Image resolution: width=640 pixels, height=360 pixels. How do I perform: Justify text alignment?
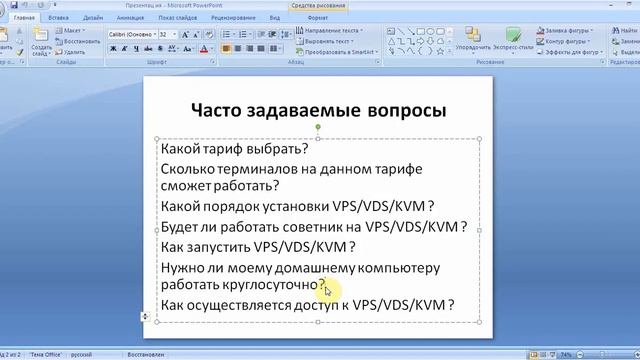tap(260, 49)
